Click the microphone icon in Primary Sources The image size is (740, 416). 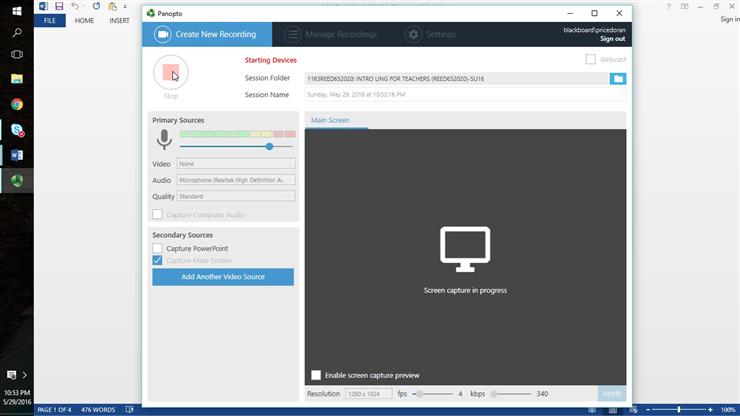click(164, 140)
